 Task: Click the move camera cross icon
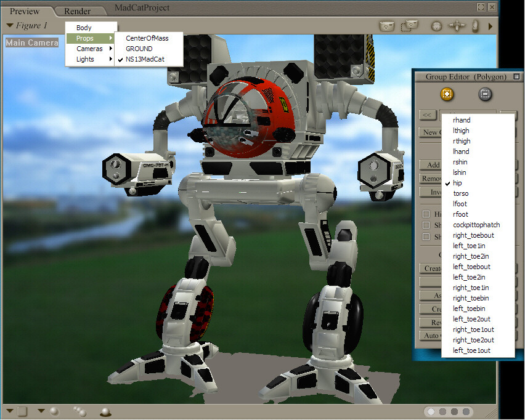(x=456, y=26)
